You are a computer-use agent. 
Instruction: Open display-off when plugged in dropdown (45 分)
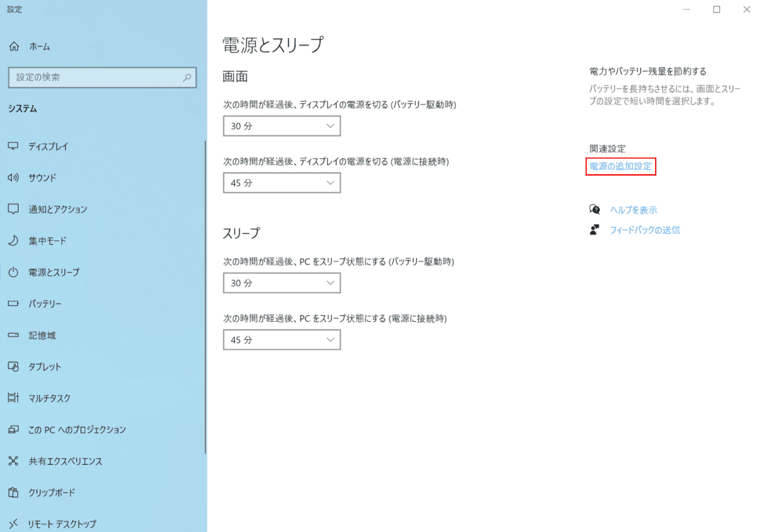[282, 183]
